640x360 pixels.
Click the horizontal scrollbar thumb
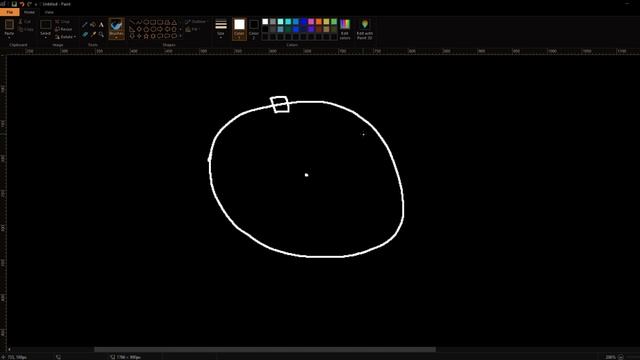[x=265, y=349]
